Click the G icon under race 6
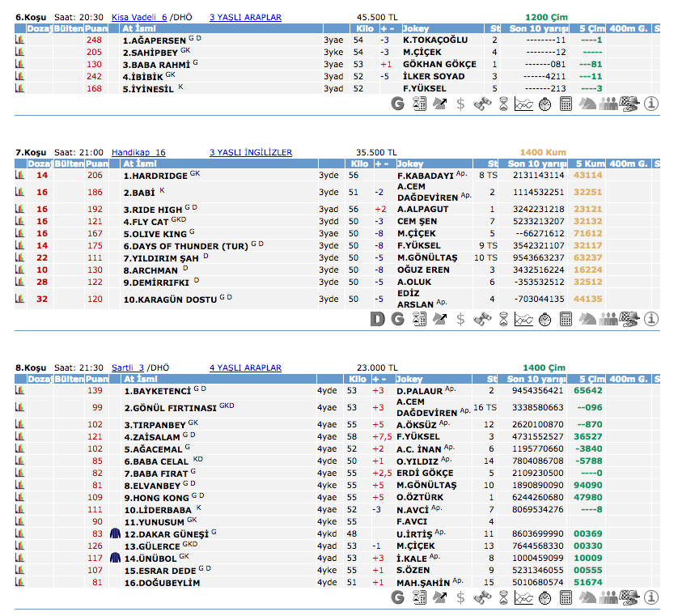The image size is (678, 616). pos(397,104)
